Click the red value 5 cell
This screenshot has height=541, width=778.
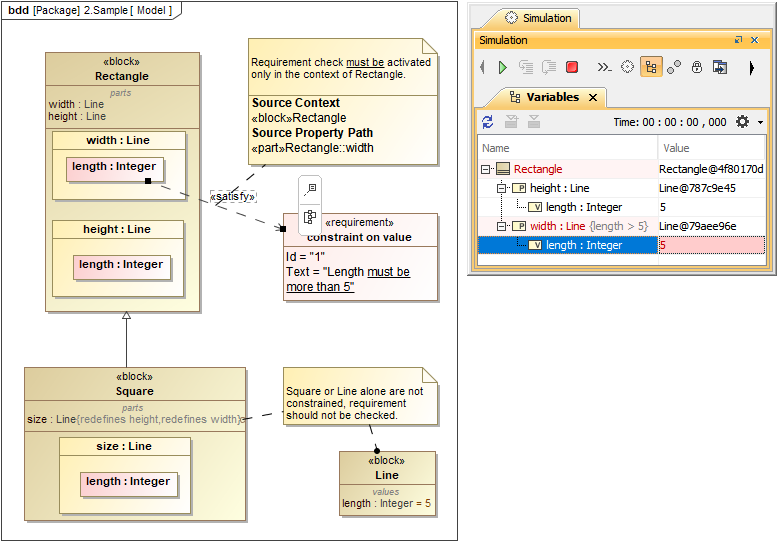point(710,245)
